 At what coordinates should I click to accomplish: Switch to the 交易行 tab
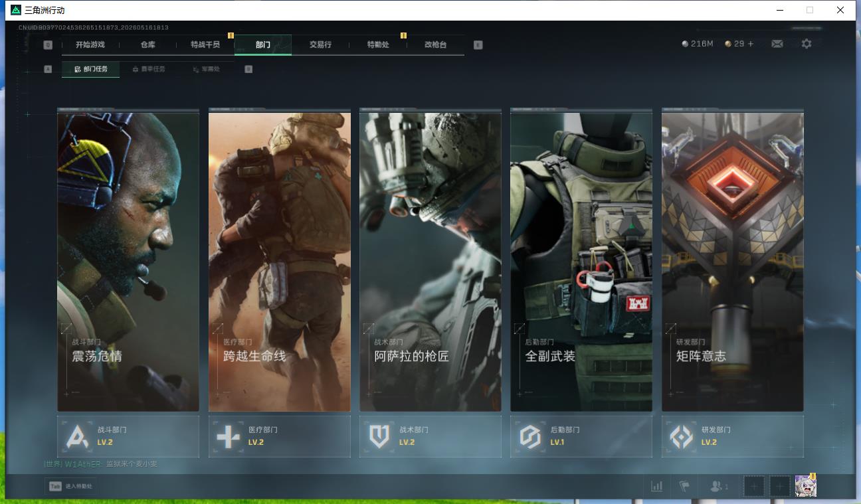(x=320, y=44)
